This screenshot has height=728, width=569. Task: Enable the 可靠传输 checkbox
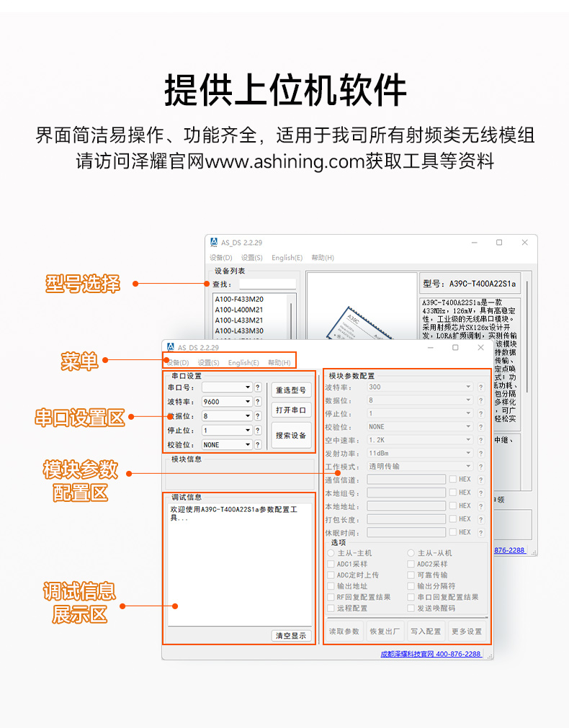pos(411,575)
